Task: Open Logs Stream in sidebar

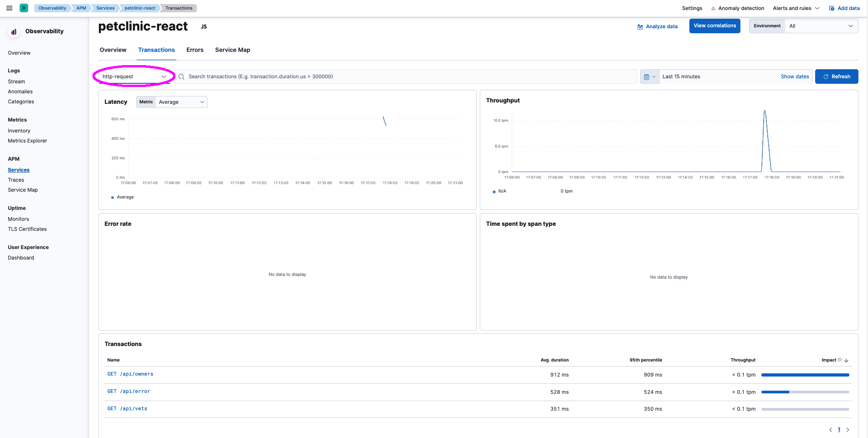Action: pos(16,81)
